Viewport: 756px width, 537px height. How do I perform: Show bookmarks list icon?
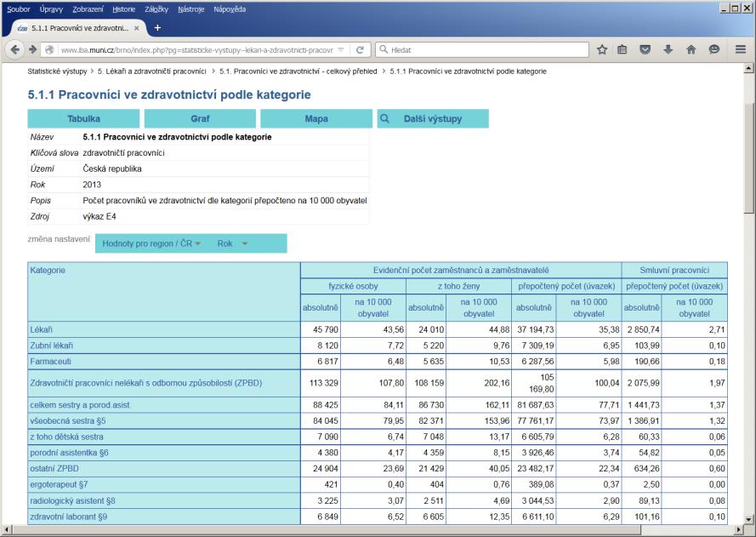coord(622,49)
